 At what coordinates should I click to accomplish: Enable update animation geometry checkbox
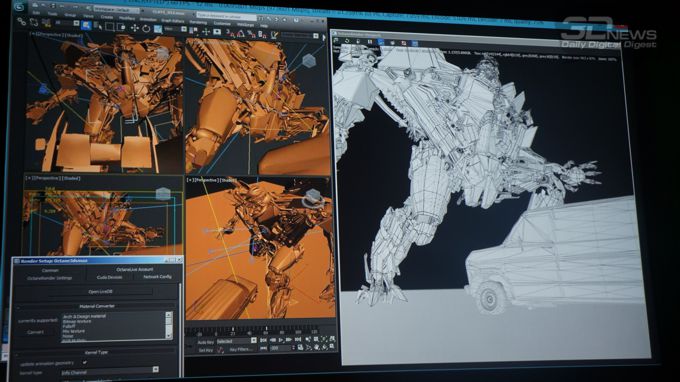point(85,362)
